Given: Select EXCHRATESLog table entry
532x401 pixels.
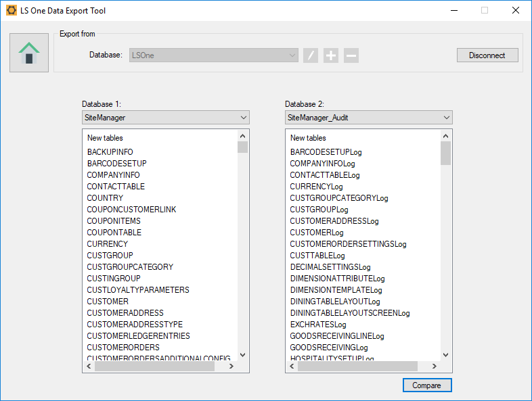Looking at the screenshot, I should tap(318, 325).
